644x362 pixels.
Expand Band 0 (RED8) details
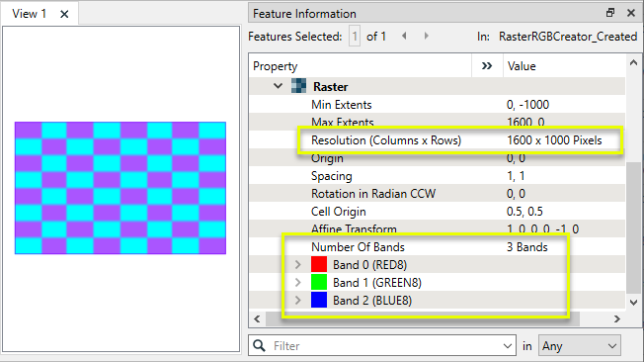(298, 264)
